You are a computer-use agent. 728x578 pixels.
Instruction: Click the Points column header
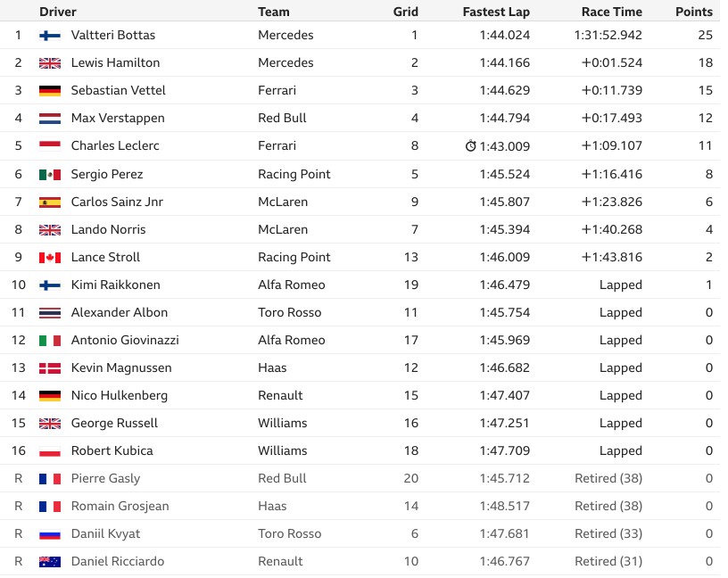click(694, 12)
